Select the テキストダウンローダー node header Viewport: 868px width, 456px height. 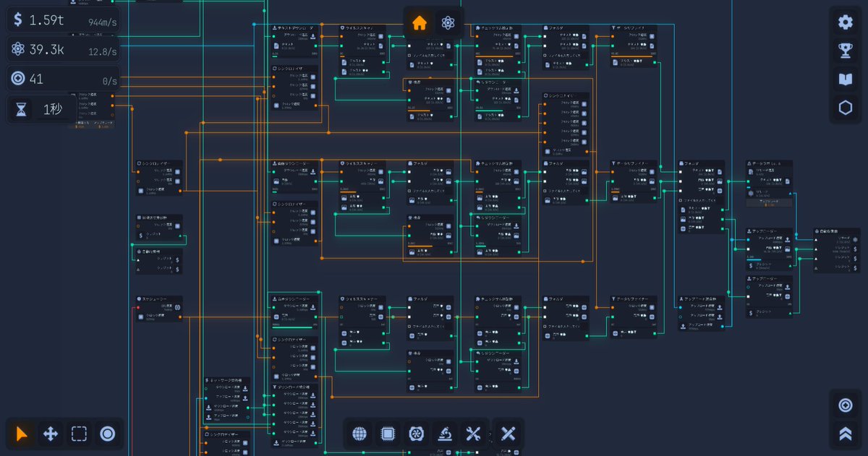tap(294, 27)
